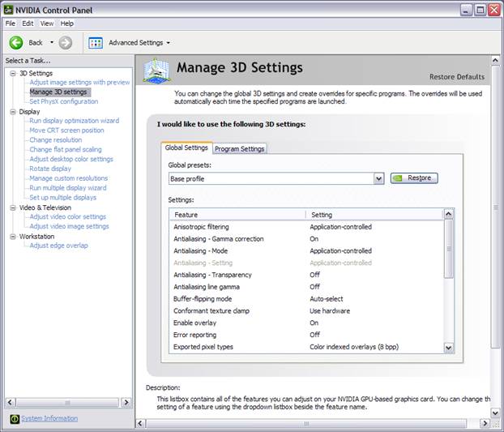Open the Advanced Settings view dropdown

click(168, 43)
